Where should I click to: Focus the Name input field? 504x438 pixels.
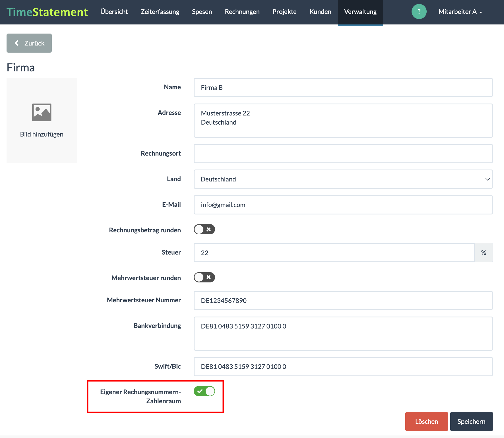343,88
